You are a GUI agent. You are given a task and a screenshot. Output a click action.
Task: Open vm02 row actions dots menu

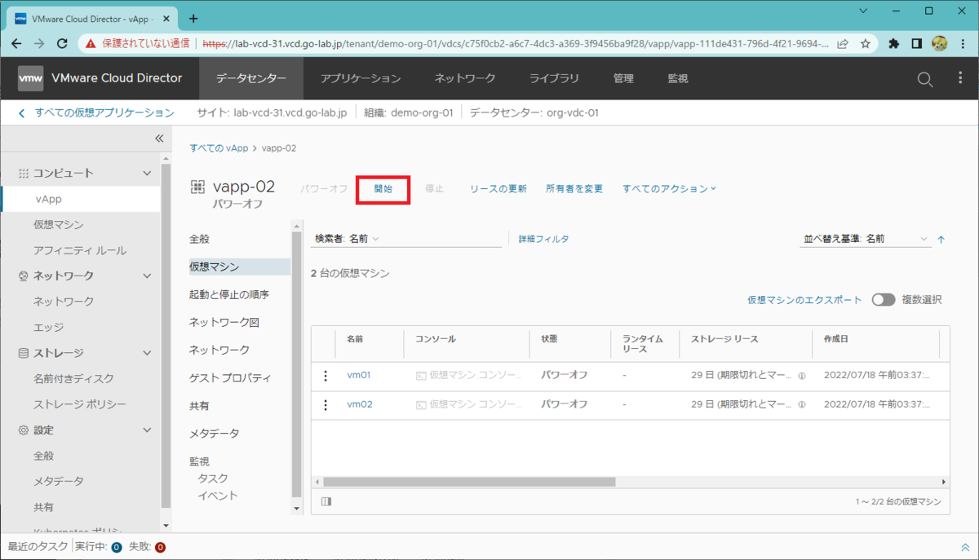tap(326, 404)
